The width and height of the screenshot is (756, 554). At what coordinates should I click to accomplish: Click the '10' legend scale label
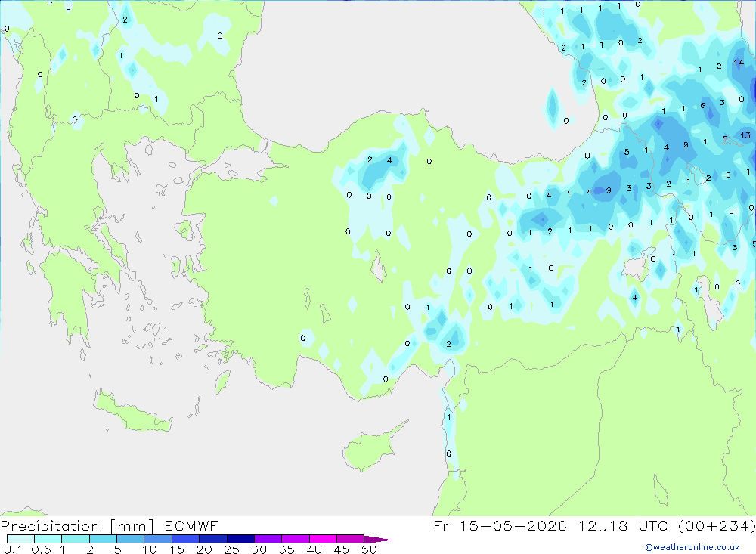click(150, 549)
